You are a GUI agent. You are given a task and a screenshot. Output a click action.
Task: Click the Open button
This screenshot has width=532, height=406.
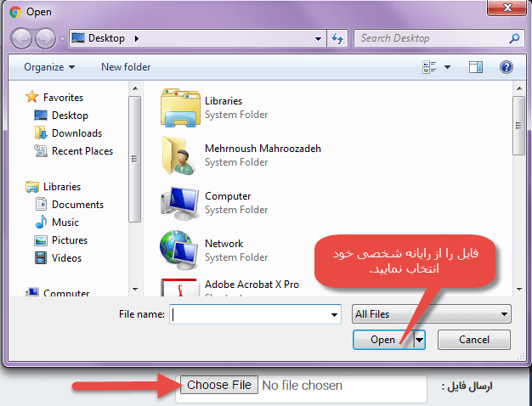(382, 340)
